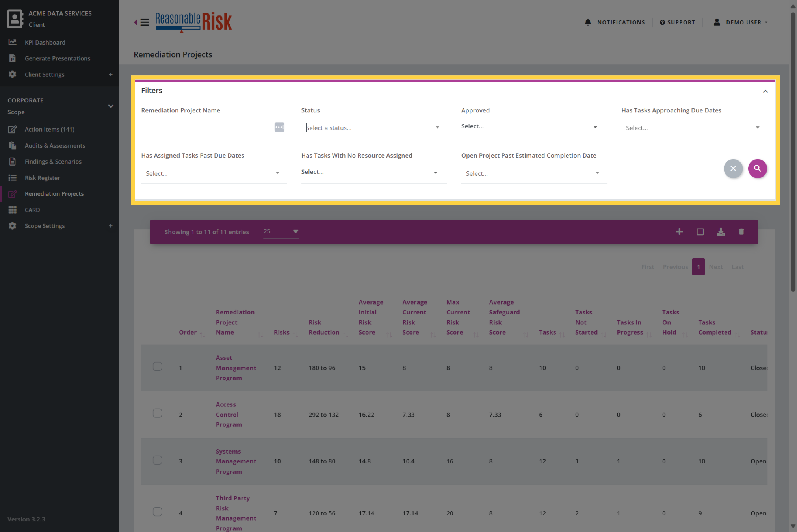The width and height of the screenshot is (797, 532).
Task: Collapse the Filters panel chevron
Action: 765,91
